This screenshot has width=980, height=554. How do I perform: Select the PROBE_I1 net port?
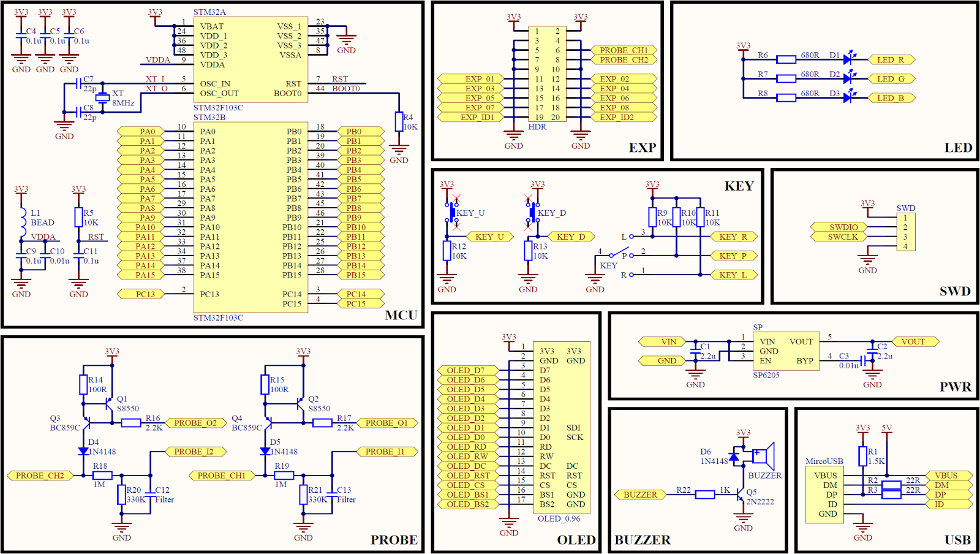tap(388, 451)
